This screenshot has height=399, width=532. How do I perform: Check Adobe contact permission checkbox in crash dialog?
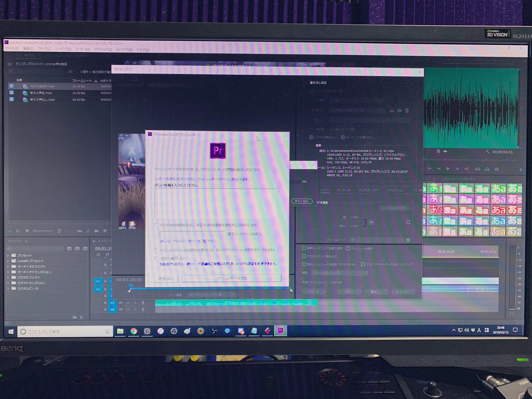[x=156, y=225]
